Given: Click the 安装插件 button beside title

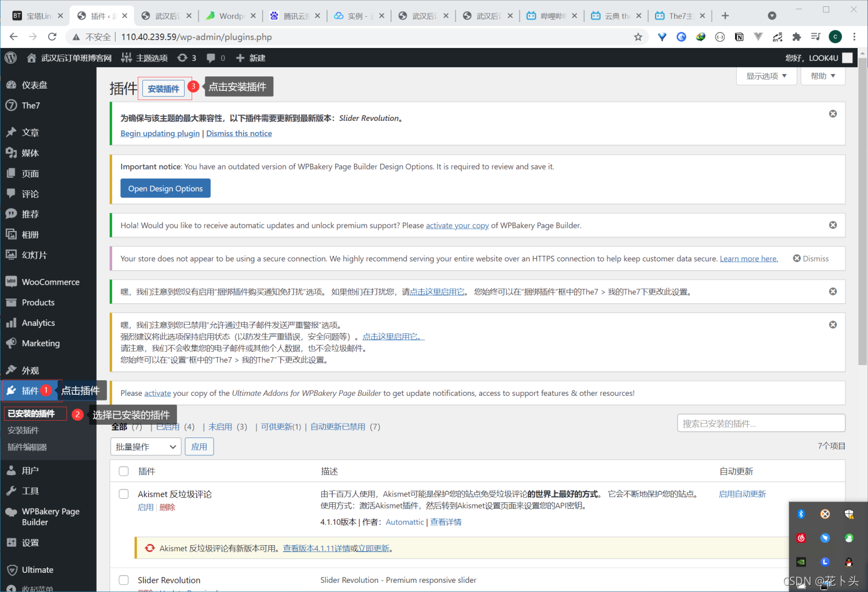Looking at the screenshot, I should click(164, 89).
